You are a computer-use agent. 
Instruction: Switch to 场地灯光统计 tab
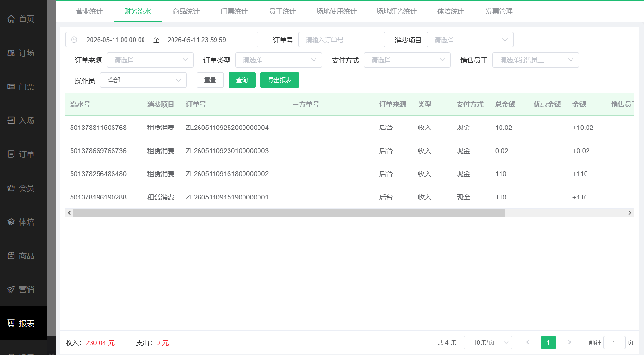[397, 11]
